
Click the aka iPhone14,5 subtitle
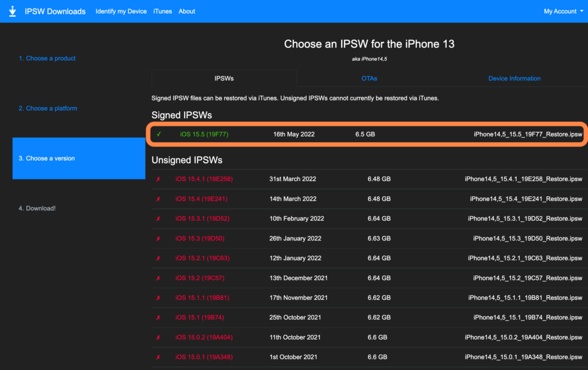click(x=369, y=59)
